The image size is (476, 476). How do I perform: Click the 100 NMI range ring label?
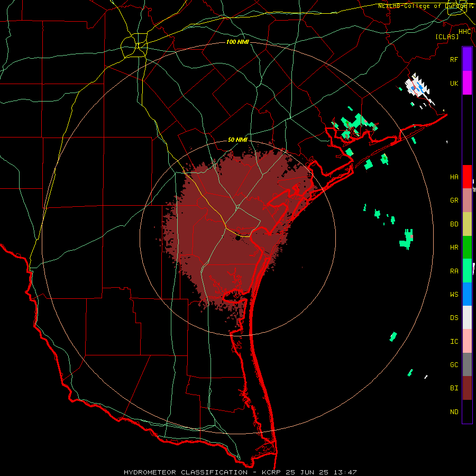(237, 42)
